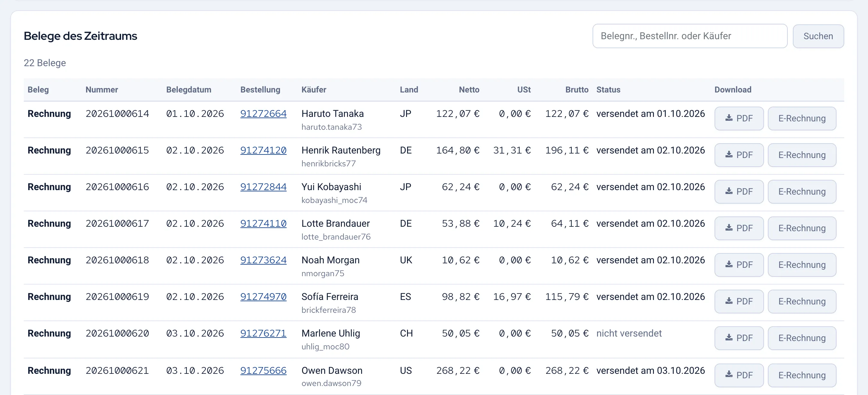Viewport: 868px width, 395px height.
Task: Open order link 91272664
Action: (x=263, y=114)
